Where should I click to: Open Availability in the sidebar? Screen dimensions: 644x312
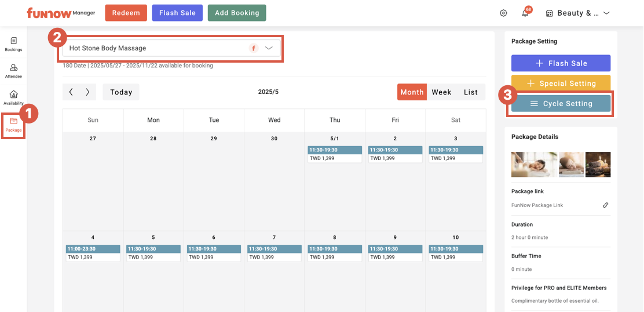(13, 97)
